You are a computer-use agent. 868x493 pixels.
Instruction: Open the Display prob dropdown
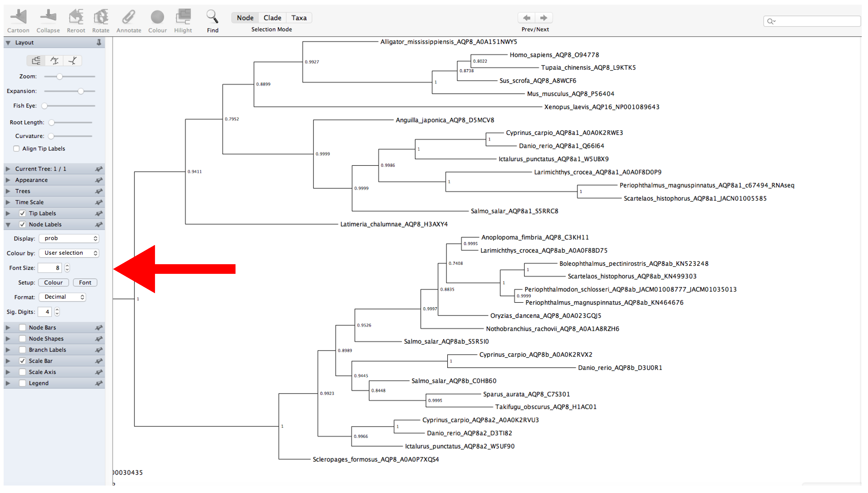point(69,238)
